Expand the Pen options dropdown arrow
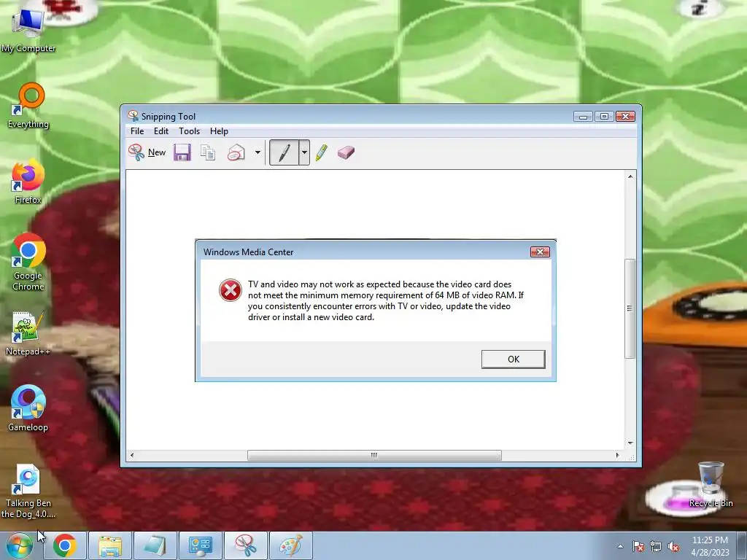 [x=304, y=152]
